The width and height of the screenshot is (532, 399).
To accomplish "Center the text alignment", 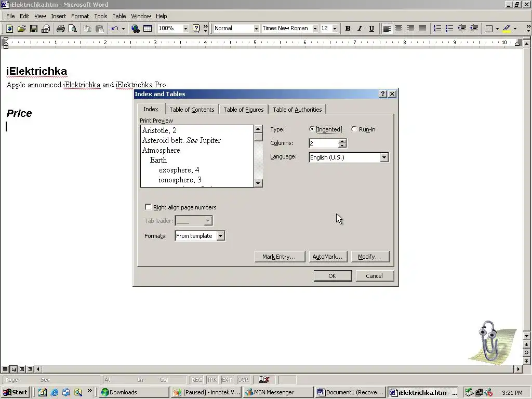I will coord(398,29).
